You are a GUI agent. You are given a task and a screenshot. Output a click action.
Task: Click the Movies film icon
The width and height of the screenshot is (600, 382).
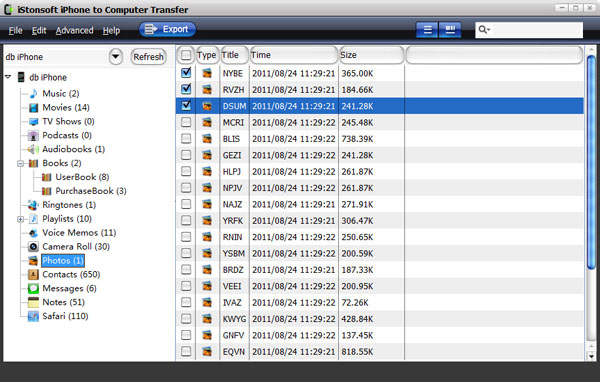(x=33, y=108)
